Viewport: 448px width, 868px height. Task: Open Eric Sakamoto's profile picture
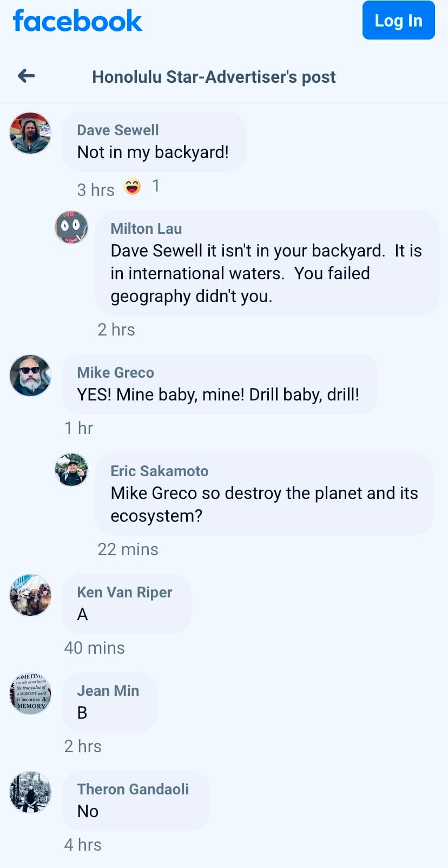click(71, 470)
